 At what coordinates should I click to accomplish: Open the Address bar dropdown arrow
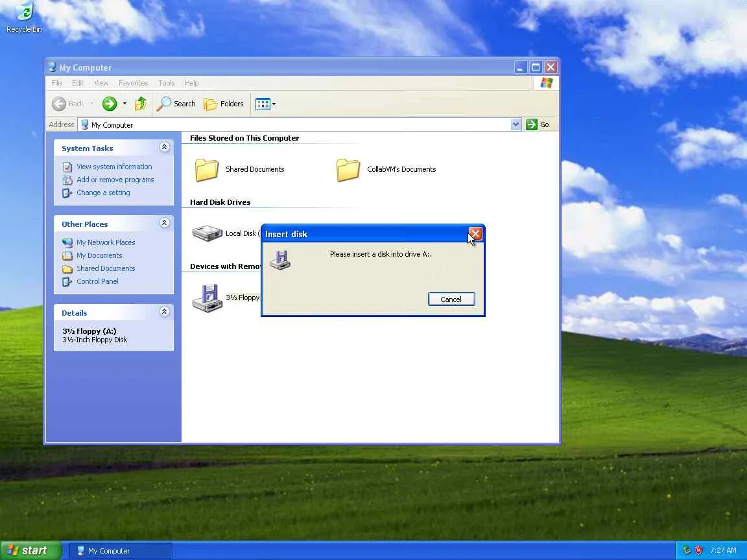[516, 124]
